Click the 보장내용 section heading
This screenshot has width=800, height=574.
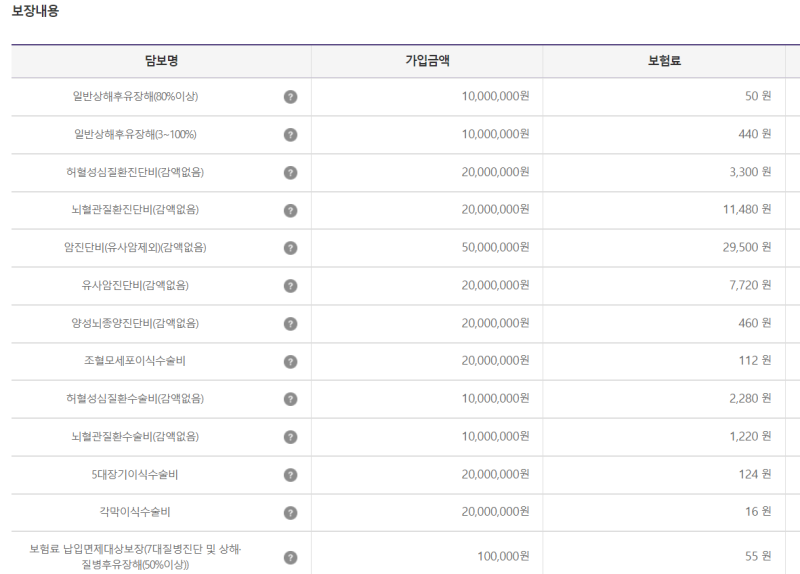35,11
